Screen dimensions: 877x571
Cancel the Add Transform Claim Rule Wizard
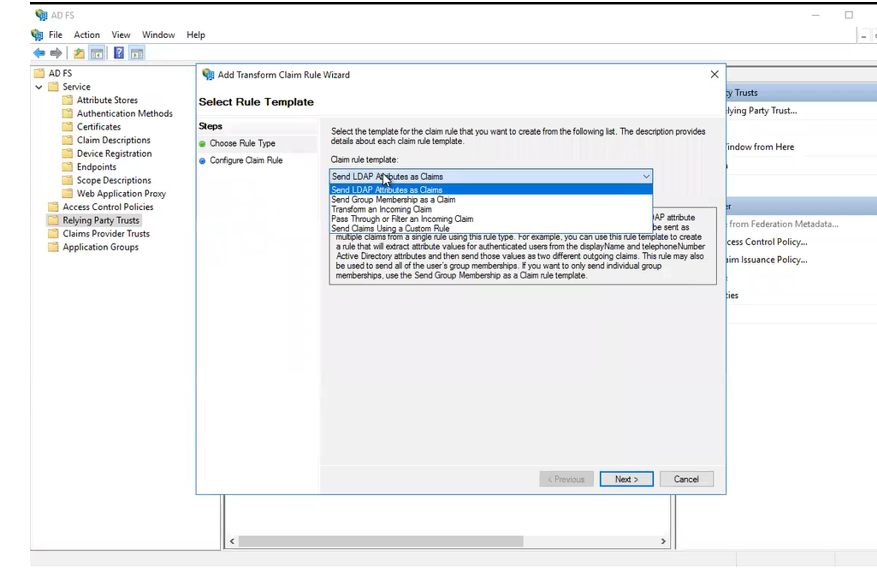(x=686, y=479)
